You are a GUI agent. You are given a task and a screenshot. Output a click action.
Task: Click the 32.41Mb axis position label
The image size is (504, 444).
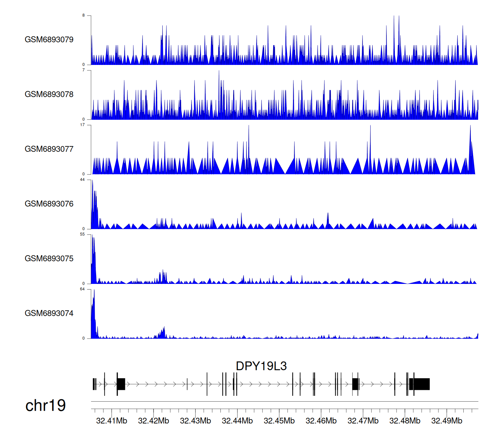[112, 421]
